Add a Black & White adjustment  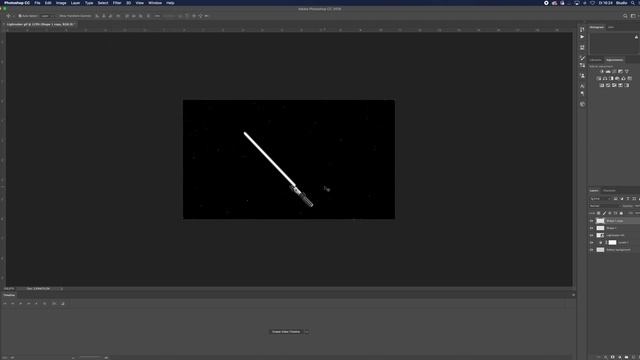tap(611, 78)
